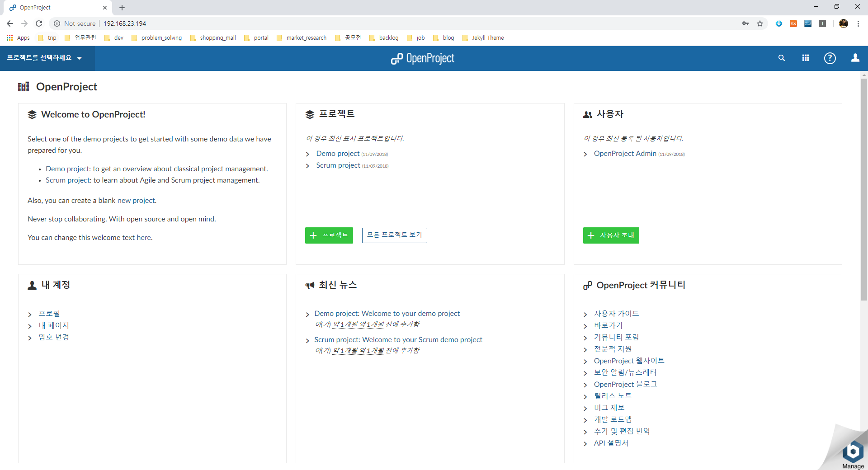The image size is (868, 470).
Task: Open the problem_solving bookmark folder
Action: (156, 38)
